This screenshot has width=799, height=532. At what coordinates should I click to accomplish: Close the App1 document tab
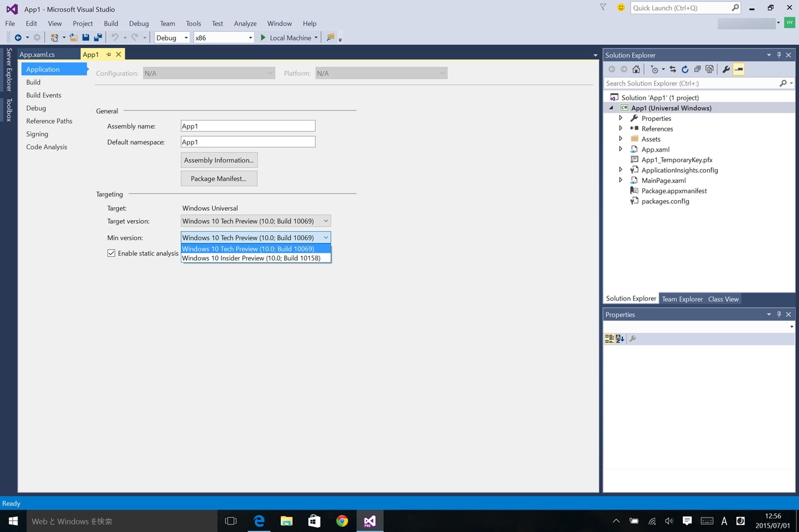[x=119, y=54]
